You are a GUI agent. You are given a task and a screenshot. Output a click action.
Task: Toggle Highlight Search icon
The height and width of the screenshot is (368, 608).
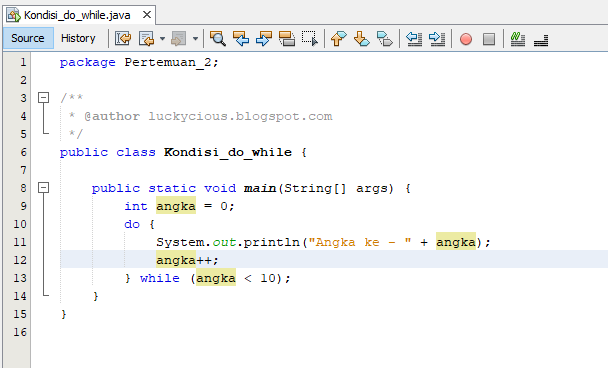[x=287, y=38]
